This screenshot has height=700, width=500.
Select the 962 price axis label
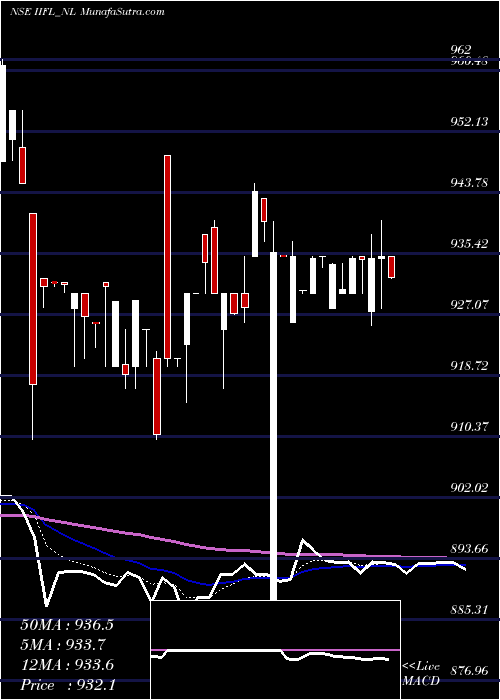point(461,50)
